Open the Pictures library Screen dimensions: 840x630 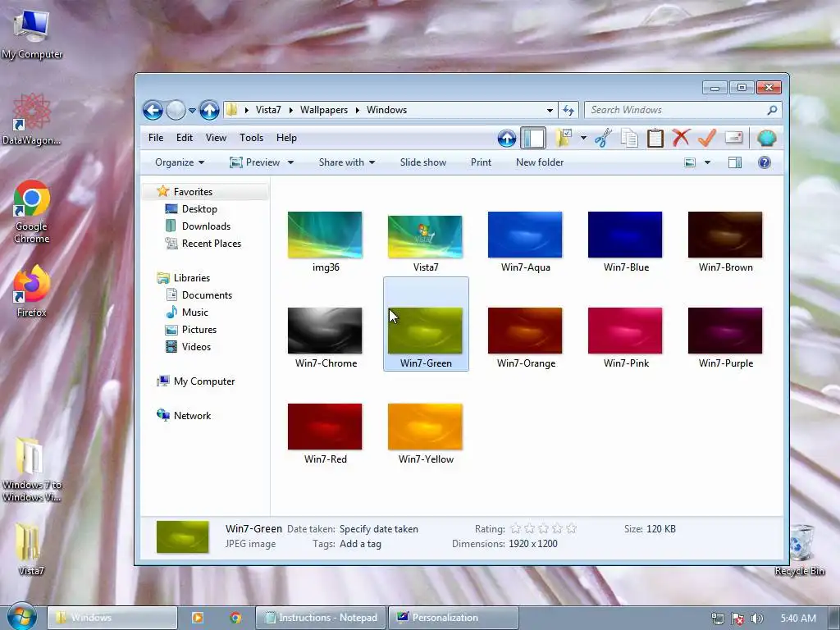pos(199,330)
